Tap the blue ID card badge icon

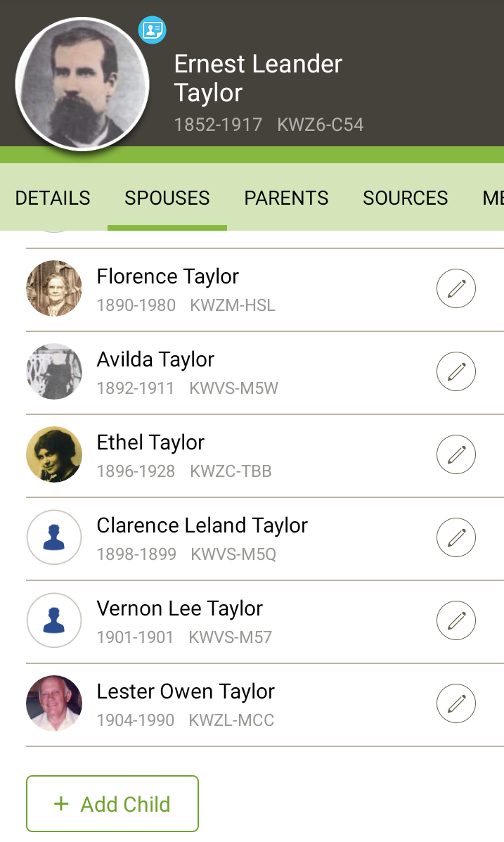coord(152,30)
